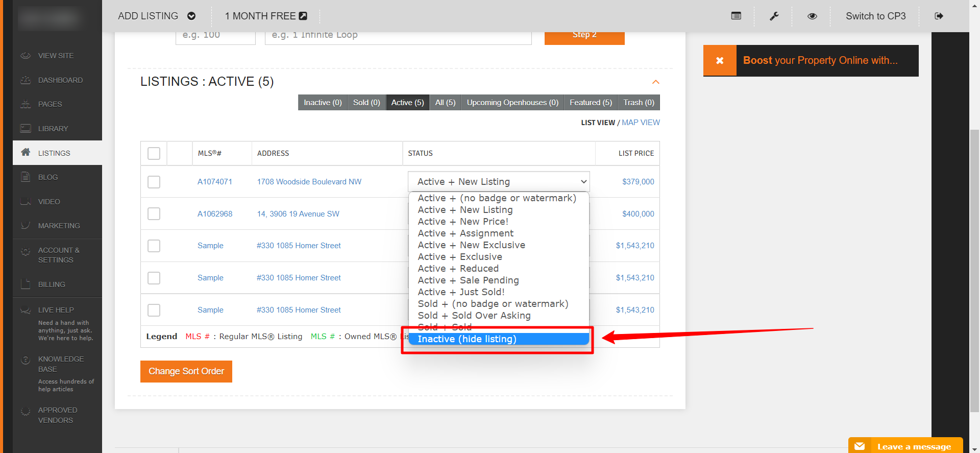Click the $400,000 list price
Viewport: 980px width, 453px height.
click(638, 214)
